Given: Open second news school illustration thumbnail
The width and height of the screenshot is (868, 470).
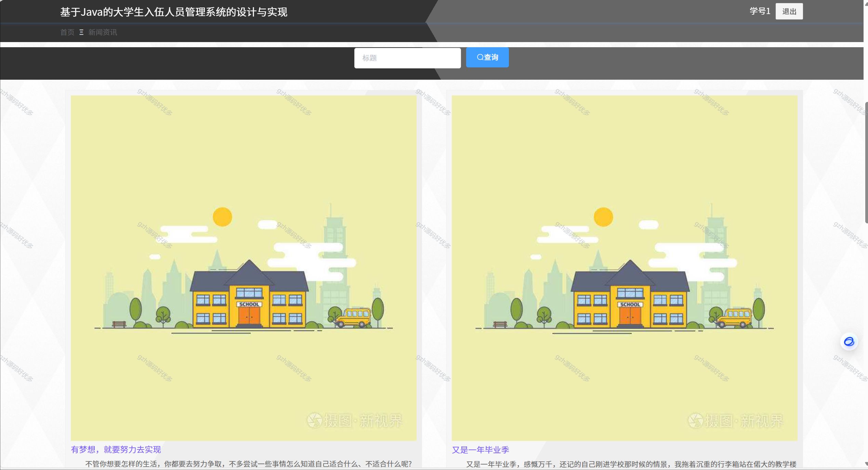Looking at the screenshot, I should 624,268.
